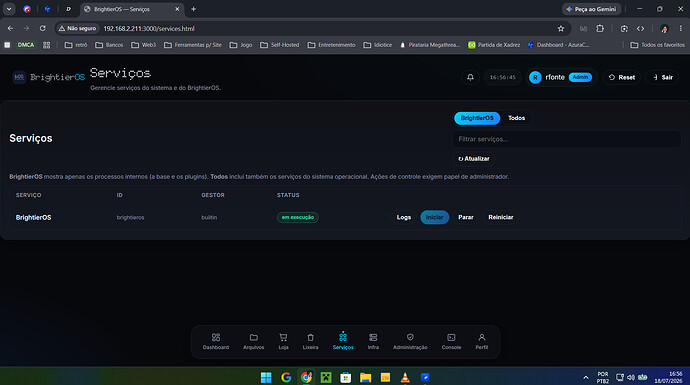Screen dimensions: 690x385
Task: Open the Self-Hosted bookmarks folder
Action: 279,45
